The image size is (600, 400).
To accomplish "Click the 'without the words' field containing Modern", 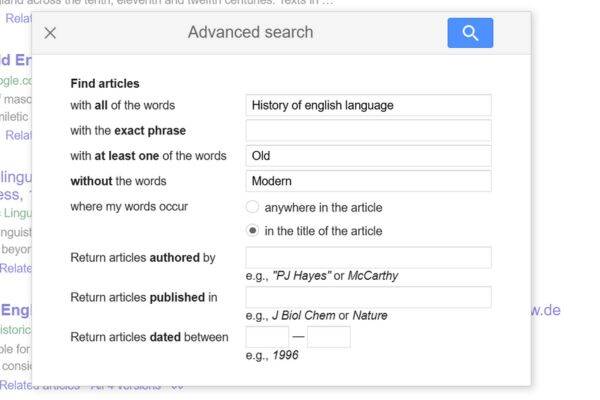I will pos(368,181).
